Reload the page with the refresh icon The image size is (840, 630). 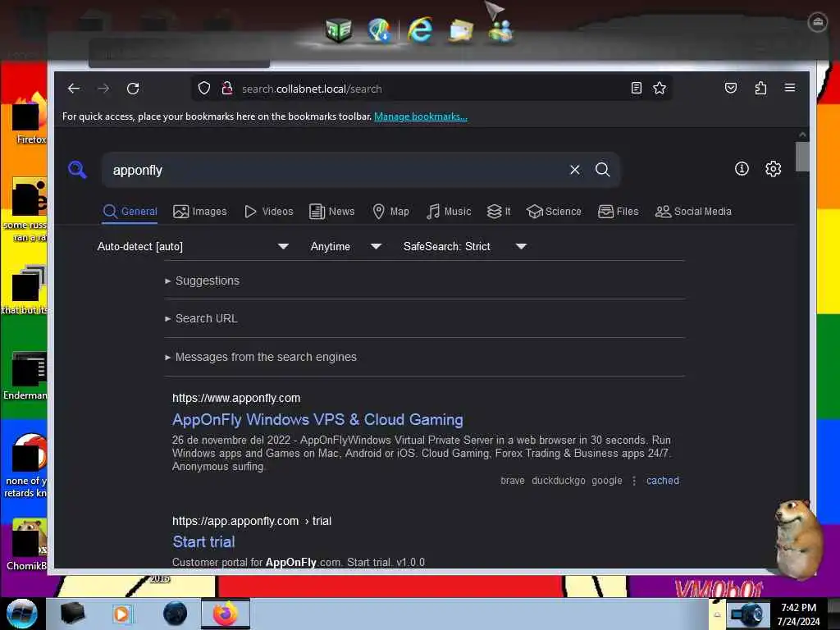133,89
